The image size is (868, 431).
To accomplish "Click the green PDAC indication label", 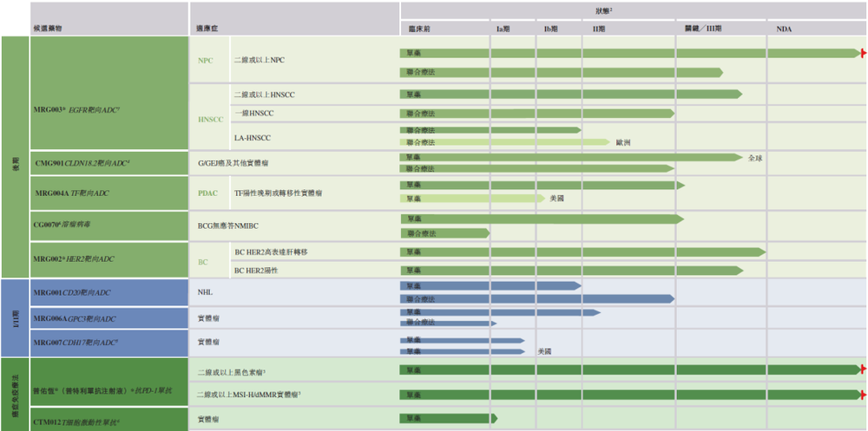I will click(x=208, y=193).
